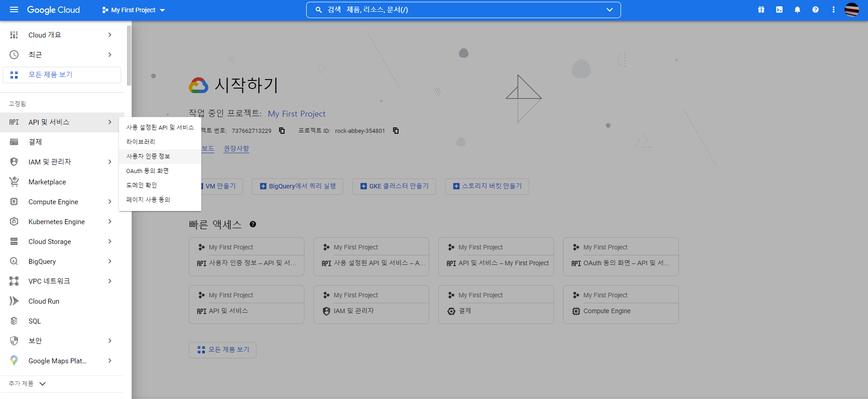This screenshot has width=868, height=399.
Task: Copy the project ID rock-abbey-354801
Action: [x=396, y=131]
